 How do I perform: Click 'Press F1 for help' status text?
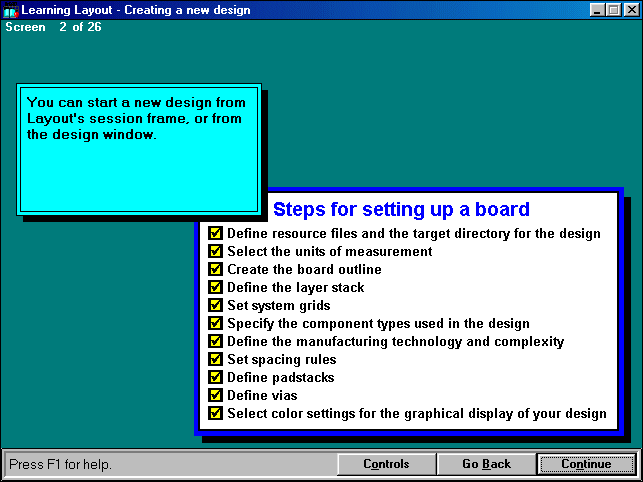(62, 464)
